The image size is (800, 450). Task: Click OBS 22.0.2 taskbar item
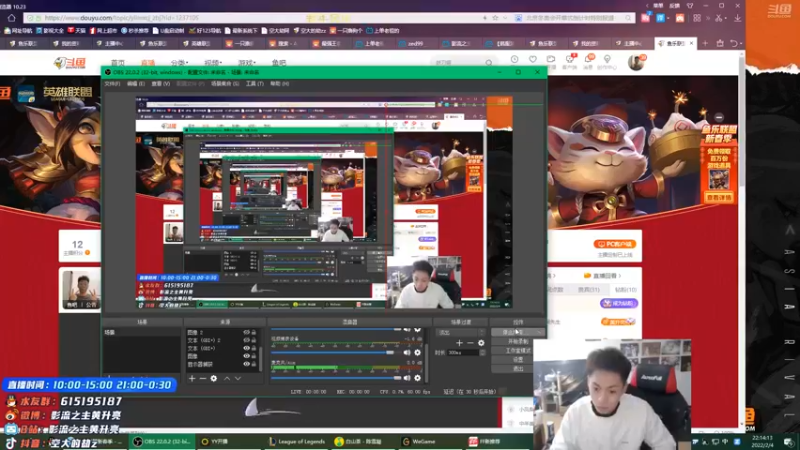(162, 441)
